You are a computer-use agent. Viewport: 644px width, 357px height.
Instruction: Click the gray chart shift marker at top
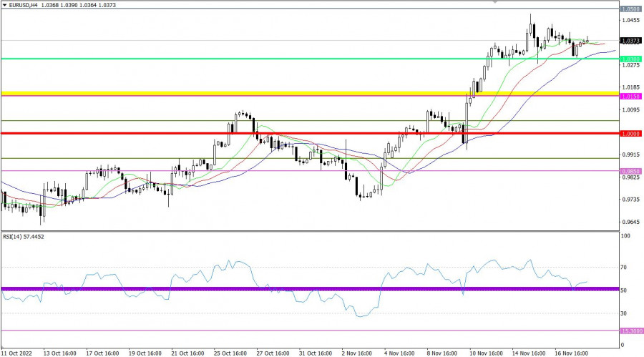coord(495,2)
